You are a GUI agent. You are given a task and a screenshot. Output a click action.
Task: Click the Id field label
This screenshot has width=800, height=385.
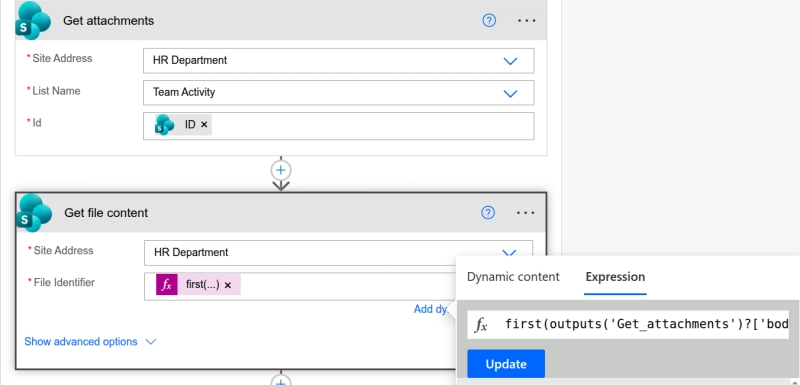coord(37,123)
